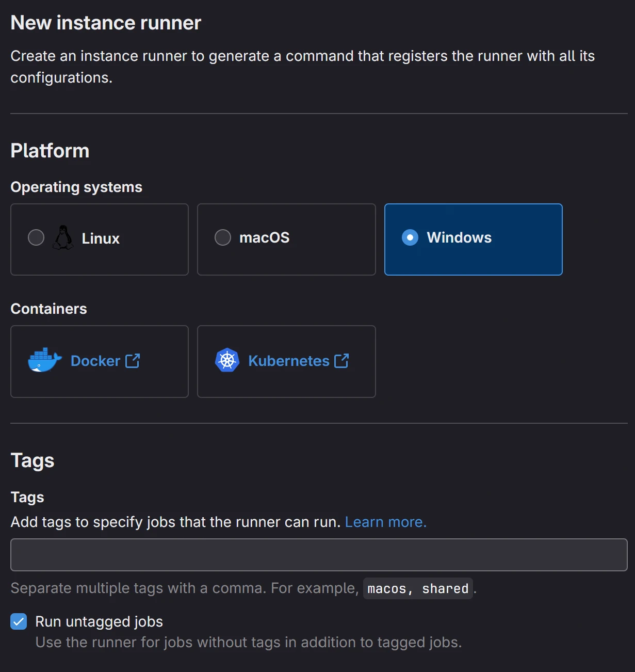The height and width of the screenshot is (672, 635).
Task: Open the Learn more link about tags
Action: pyautogui.click(x=385, y=522)
